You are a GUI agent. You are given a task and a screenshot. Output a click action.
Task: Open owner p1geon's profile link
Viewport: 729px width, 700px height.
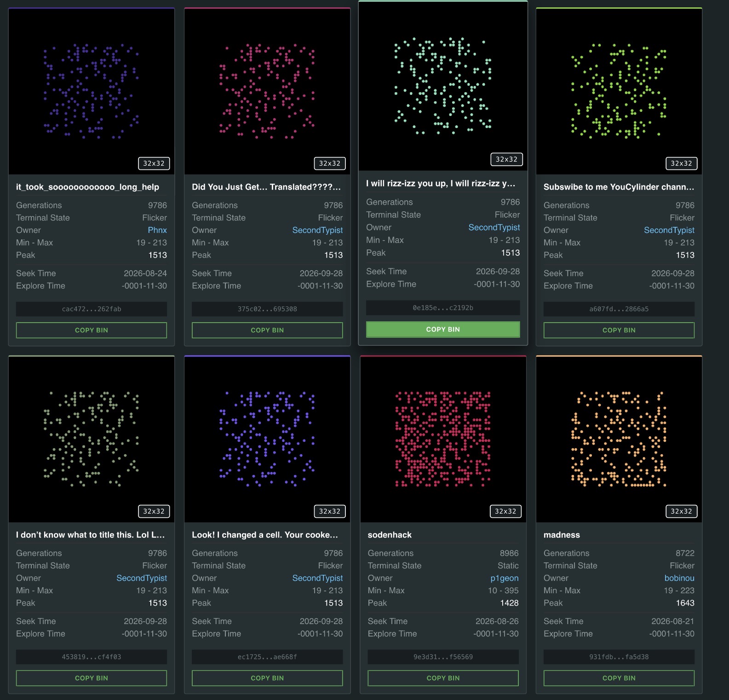[505, 578]
